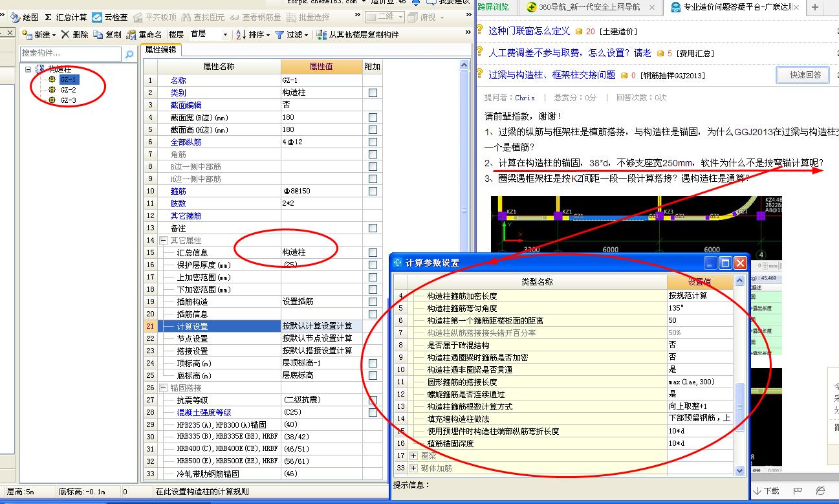The height and width of the screenshot is (504, 839).
Task: Click 查看钢筋量 view rebar quantity
Action: point(254,17)
